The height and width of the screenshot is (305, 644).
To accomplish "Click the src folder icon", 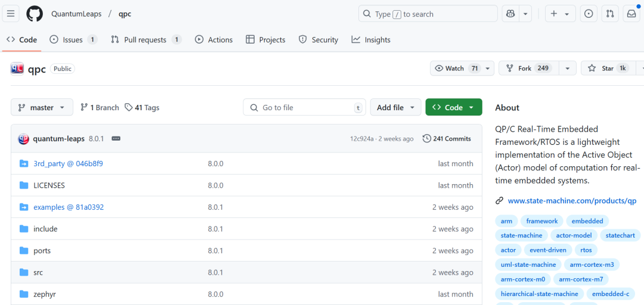I will point(24,273).
